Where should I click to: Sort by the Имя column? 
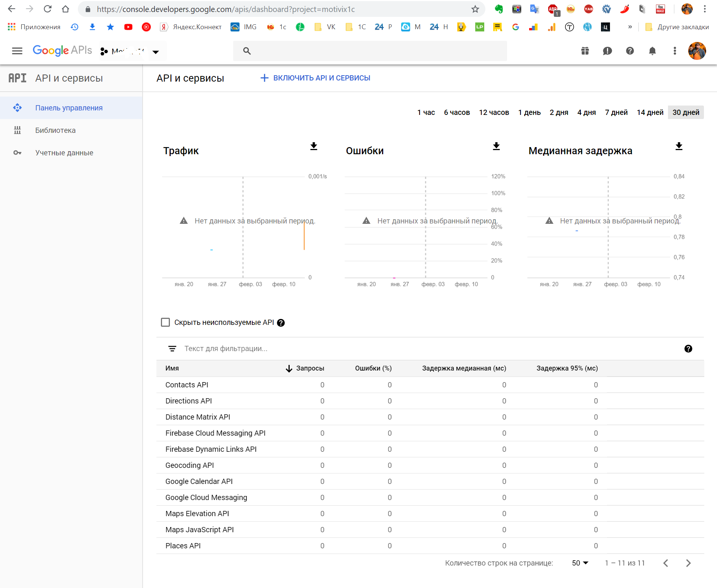[x=172, y=368]
